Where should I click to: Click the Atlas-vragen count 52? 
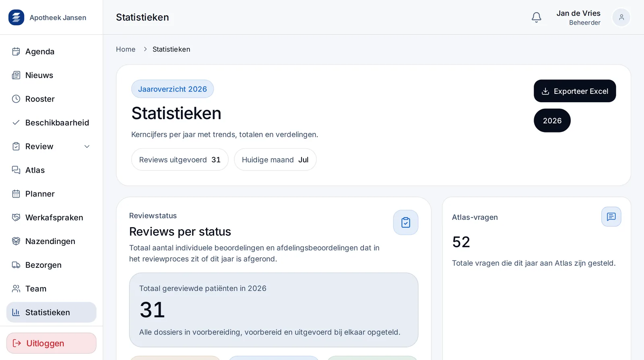click(461, 242)
